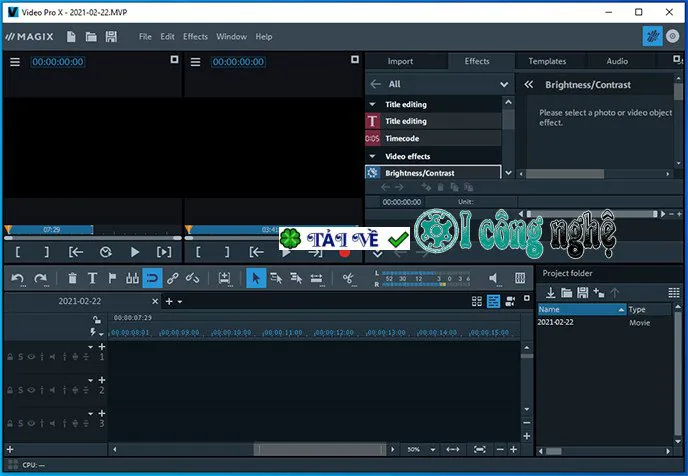Viewport: 688px width, 476px height.
Task: Close the 2021-02-22 movie tab
Action: pos(155,301)
